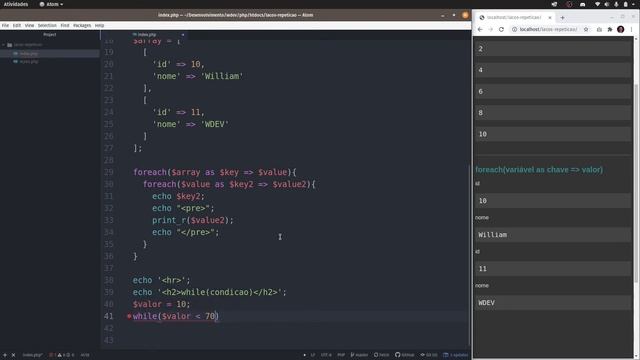Go forward in the browser
Viewport: 640px width, 360px height.
(491, 29)
